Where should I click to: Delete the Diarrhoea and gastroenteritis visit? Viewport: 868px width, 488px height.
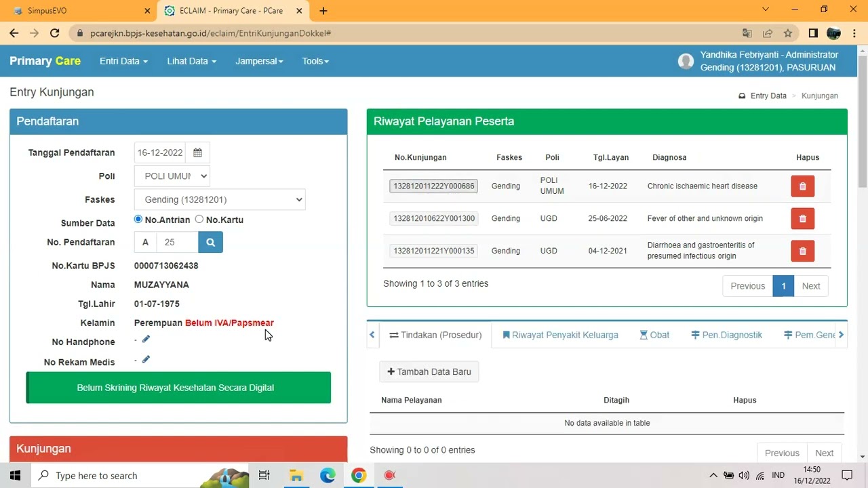(802, 251)
